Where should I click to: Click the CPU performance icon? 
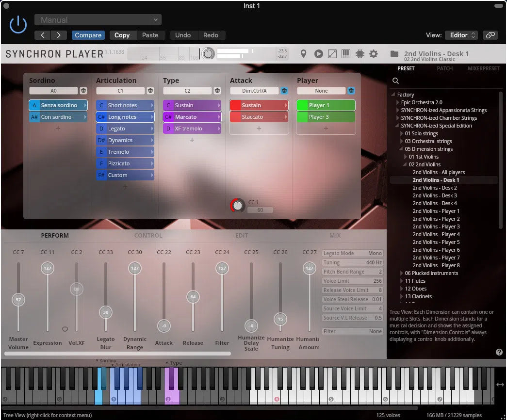click(360, 54)
